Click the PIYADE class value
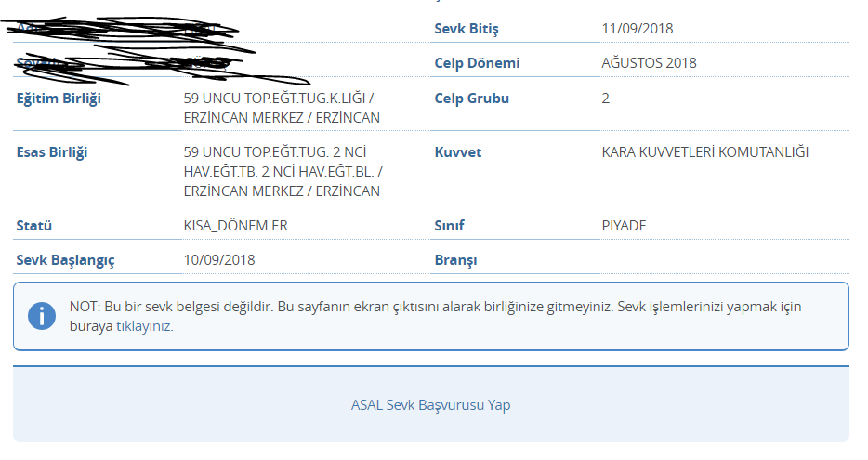This screenshot has height=460, width=868. [x=624, y=225]
